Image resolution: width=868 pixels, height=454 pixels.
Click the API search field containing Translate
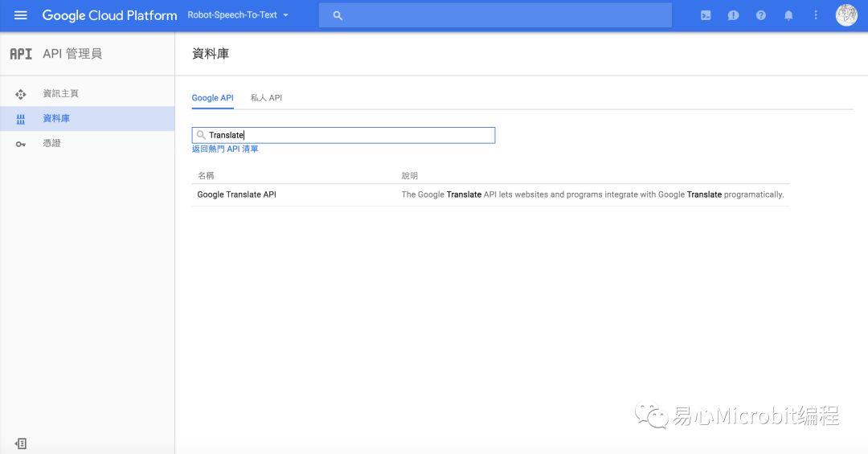point(343,135)
